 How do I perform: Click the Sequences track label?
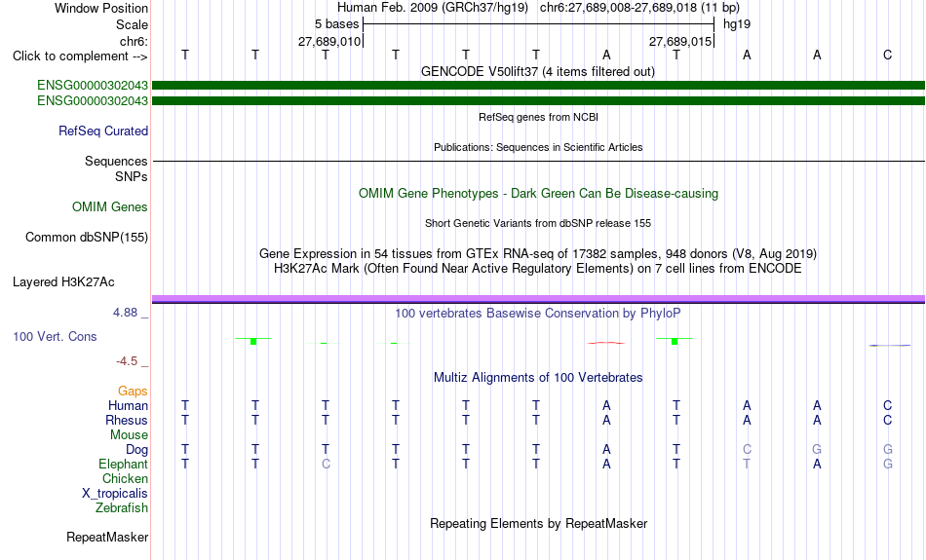click(x=116, y=161)
